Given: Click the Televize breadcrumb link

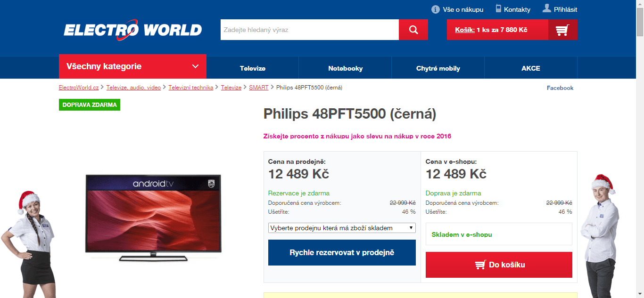Looking at the screenshot, I should (x=231, y=88).
